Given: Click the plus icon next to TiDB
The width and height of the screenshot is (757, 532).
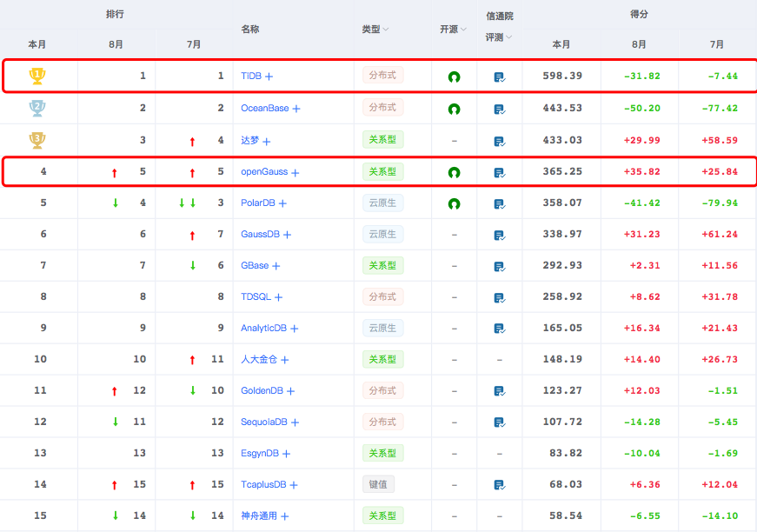Looking at the screenshot, I should click(x=269, y=76).
